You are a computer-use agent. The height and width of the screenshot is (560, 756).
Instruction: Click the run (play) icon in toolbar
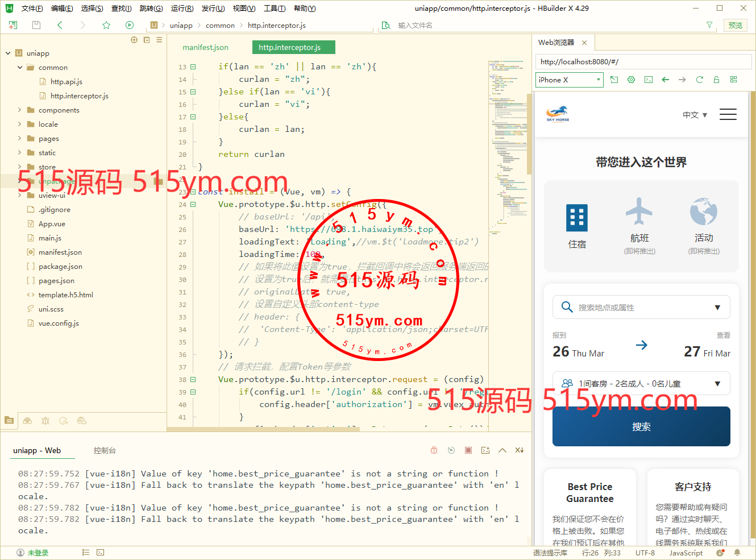(x=130, y=25)
